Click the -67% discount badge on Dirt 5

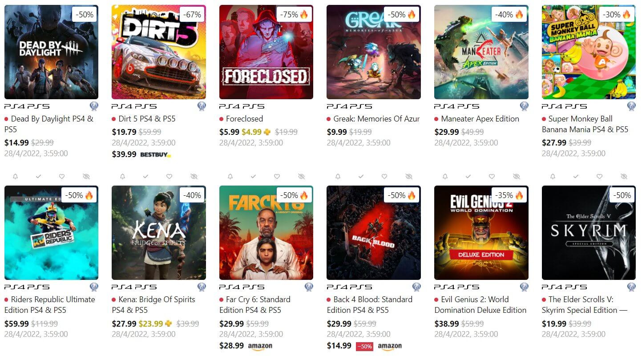point(192,14)
